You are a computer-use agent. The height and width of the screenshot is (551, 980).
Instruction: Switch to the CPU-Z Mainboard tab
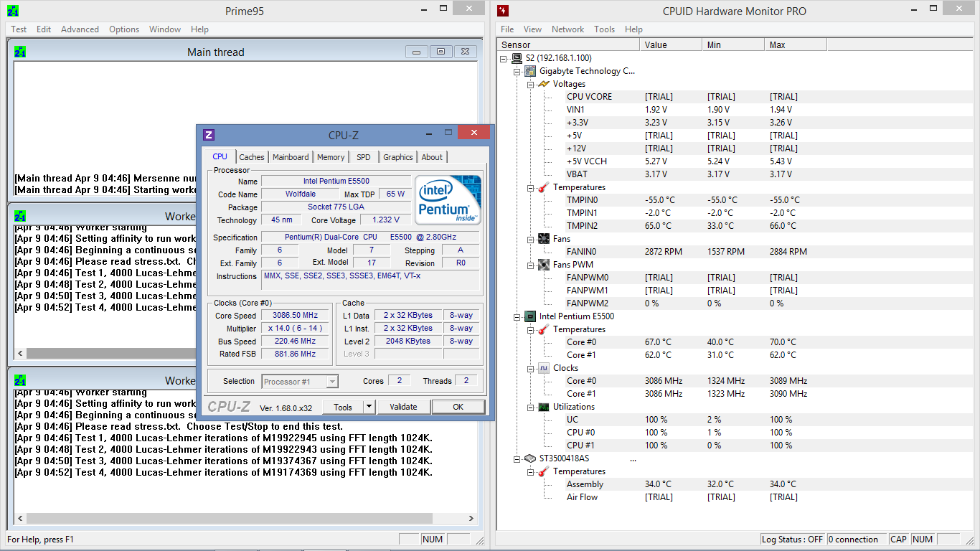coord(291,157)
